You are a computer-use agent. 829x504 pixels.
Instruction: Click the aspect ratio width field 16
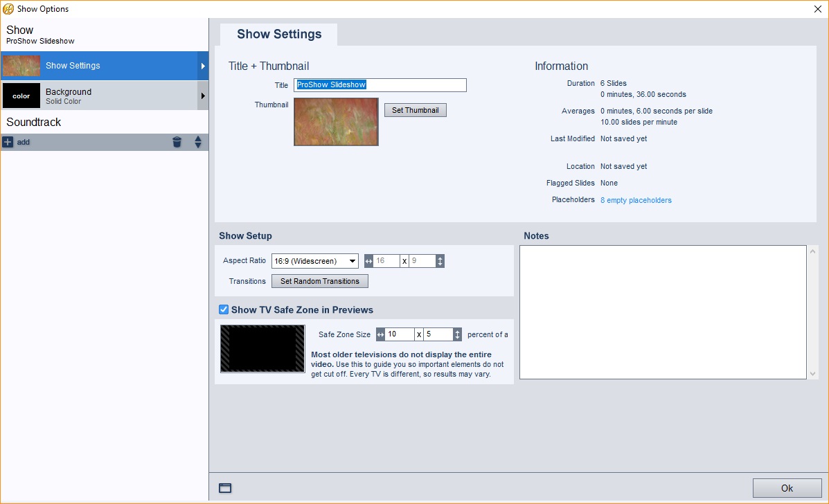[386, 261]
